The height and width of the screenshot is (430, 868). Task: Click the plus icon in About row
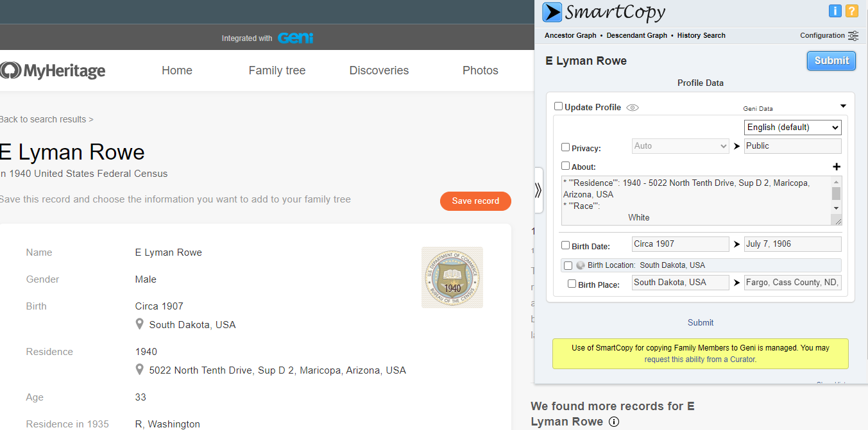pyautogui.click(x=836, y=167)
